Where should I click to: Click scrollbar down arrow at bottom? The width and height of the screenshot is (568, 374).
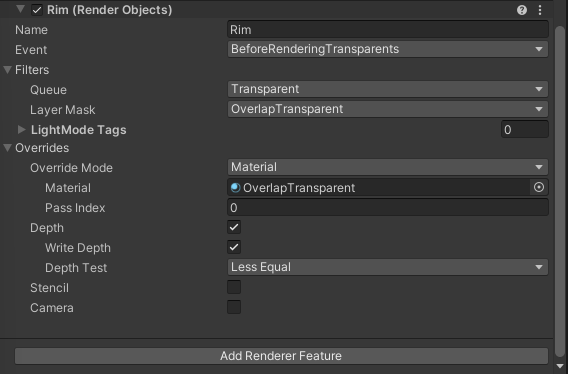click(x=560, y=366)
